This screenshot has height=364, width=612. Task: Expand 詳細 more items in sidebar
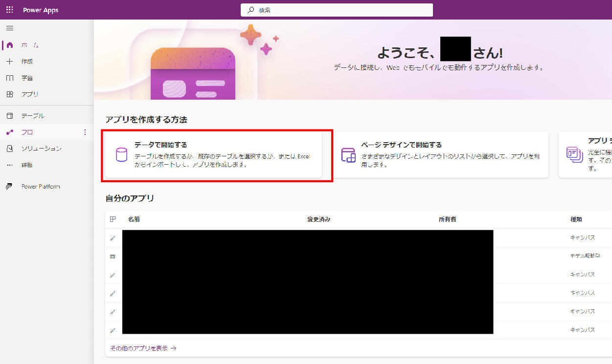click(10, 165)
